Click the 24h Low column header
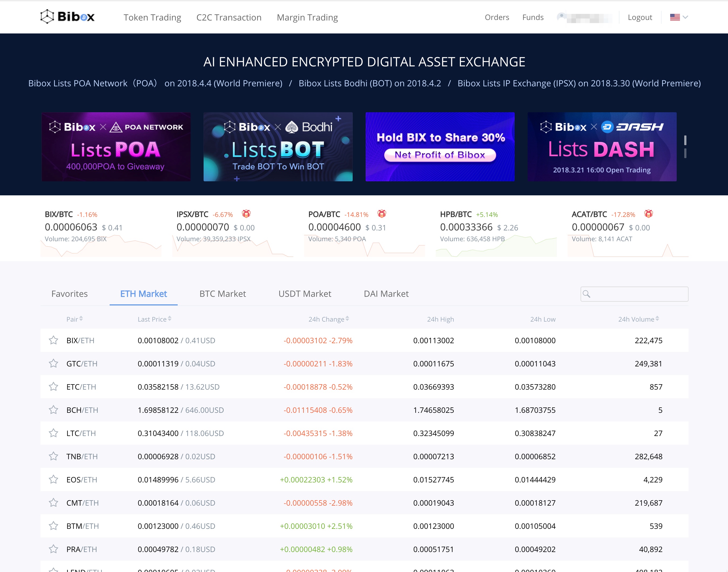The image size is (728, 572). (543, 319)
